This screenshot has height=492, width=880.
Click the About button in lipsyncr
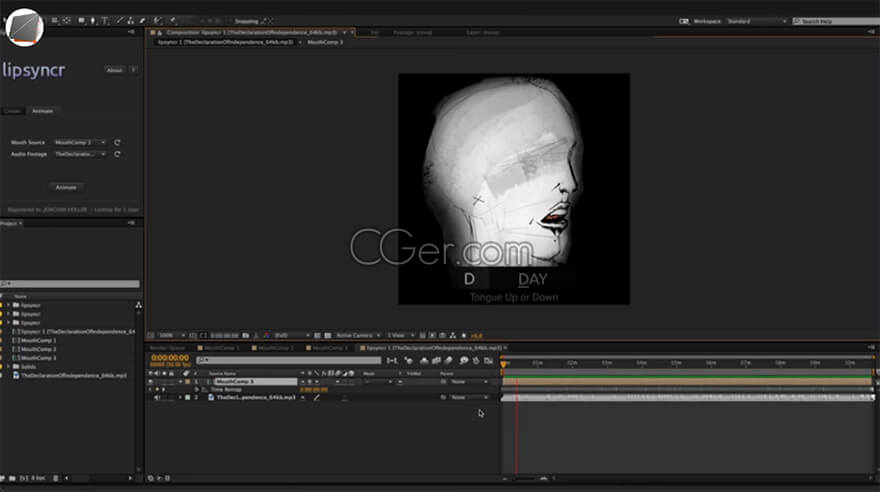(x=114, y=70)
